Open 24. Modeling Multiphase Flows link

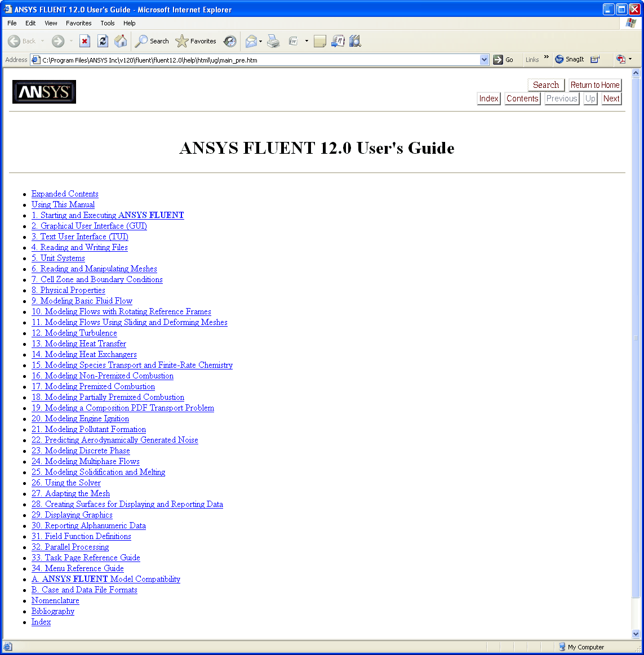click(x=86, y=461)
